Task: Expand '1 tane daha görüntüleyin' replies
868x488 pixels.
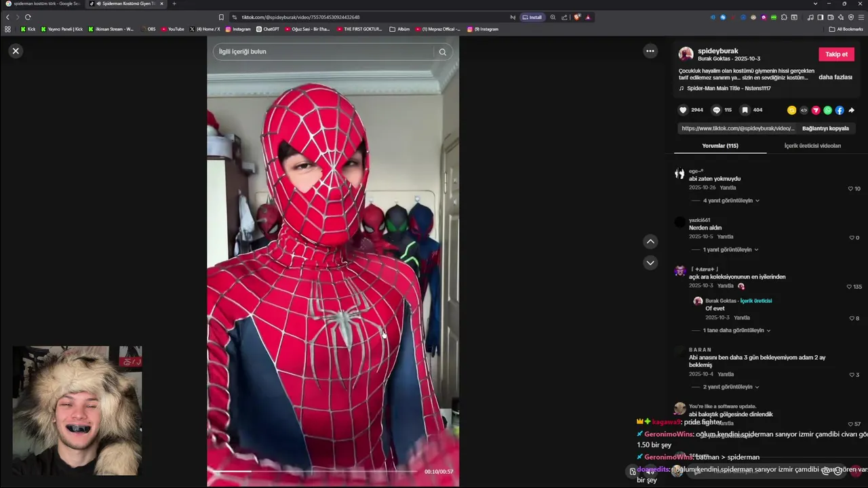Action: [x=736, y=330]
